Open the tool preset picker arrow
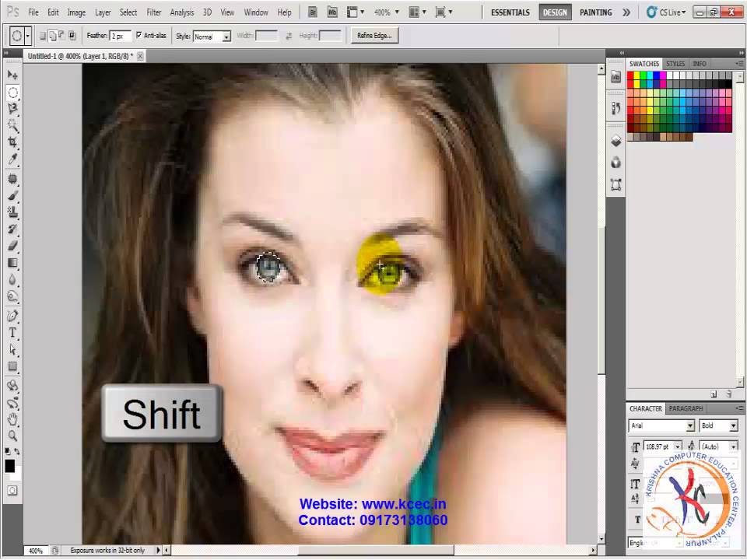This screenshot has width=747, height=560. coord(28,36)
